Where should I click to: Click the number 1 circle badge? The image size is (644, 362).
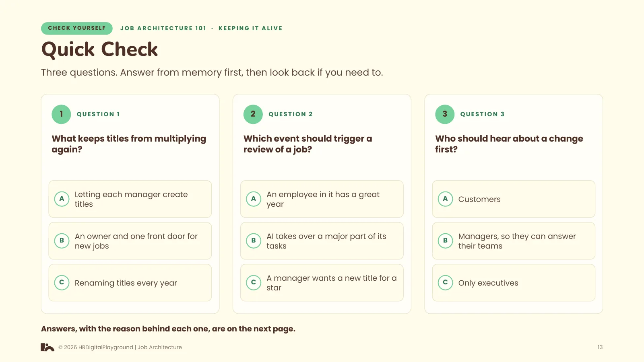[61, 114]
